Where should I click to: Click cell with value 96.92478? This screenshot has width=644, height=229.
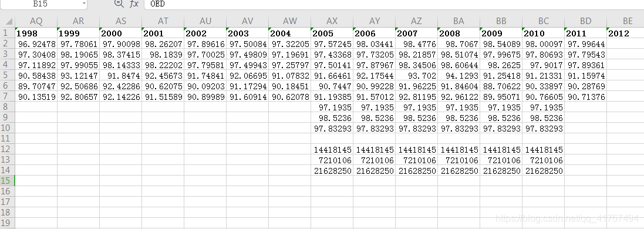[x=36, y=43]
